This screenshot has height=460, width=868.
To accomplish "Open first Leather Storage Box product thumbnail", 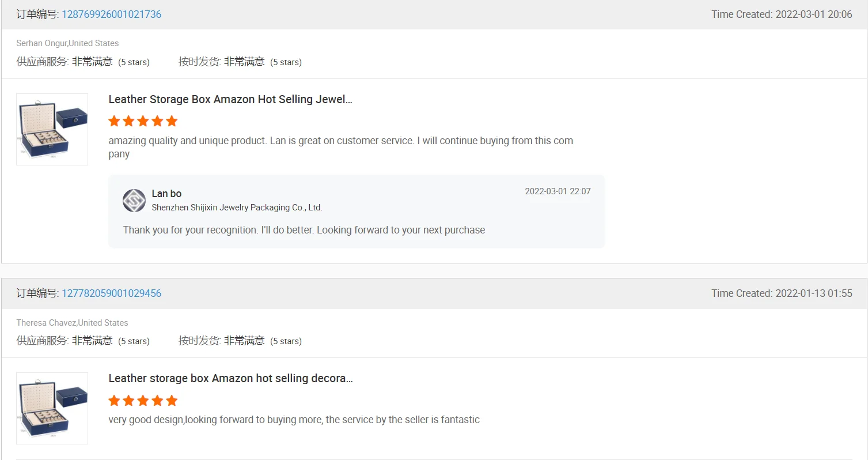I will pos(52,129).
